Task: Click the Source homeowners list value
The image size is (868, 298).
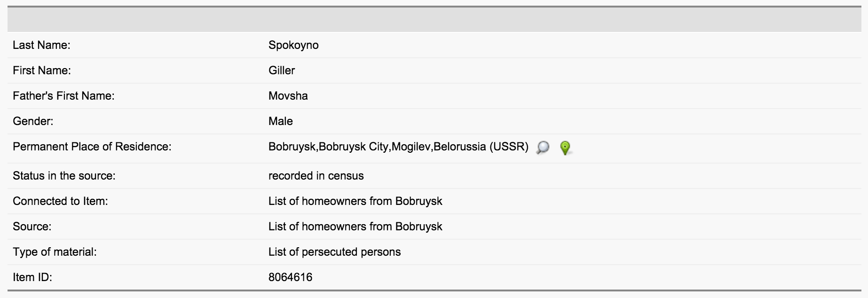Action: click(355, 227)
